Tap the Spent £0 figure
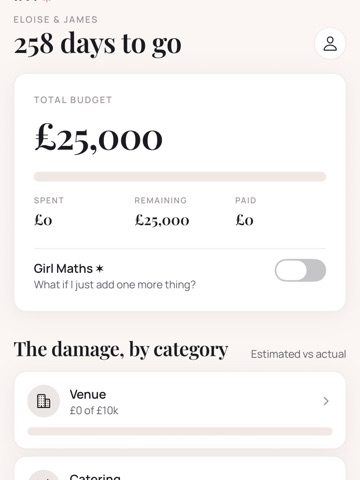The height and width of the screenshot is (480, 360). tap(43, 220)
